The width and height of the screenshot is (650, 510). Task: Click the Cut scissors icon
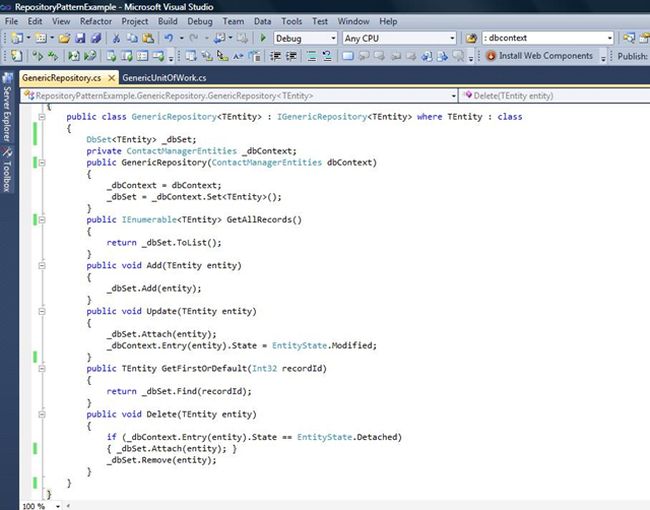click(117, 38)
